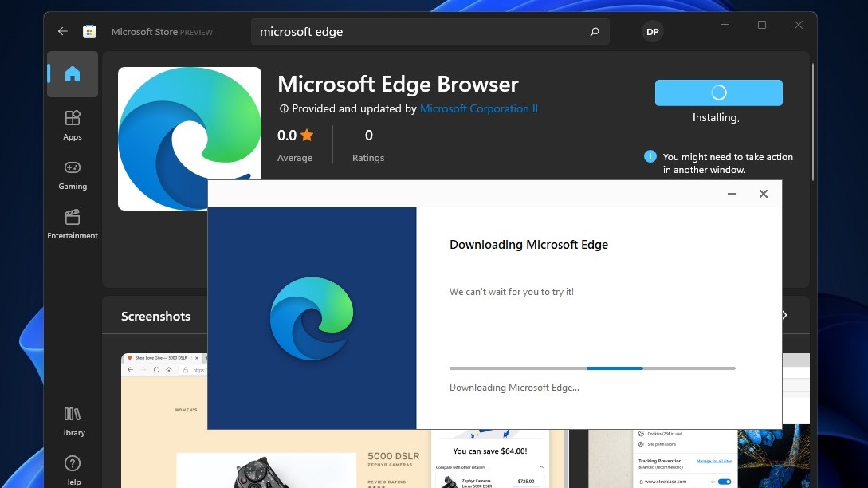
Task: Click the search magnifier icon
Action: 595,32
